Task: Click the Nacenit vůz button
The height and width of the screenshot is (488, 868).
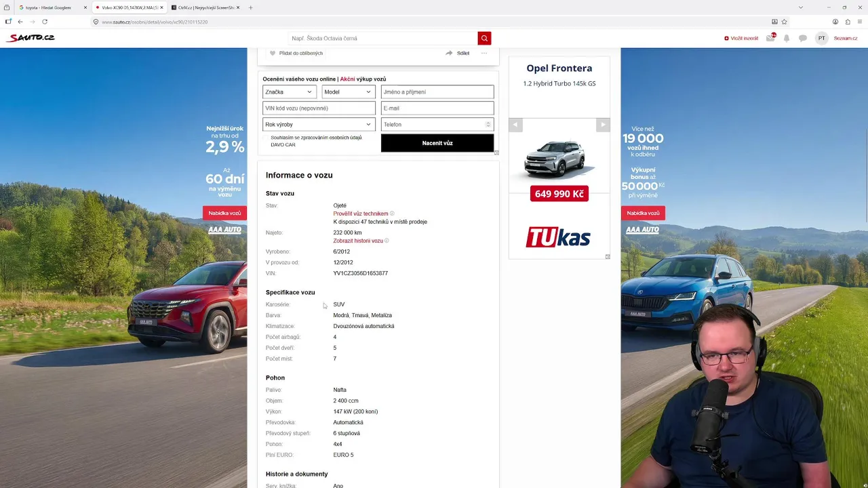Action: (x=437, y=143)
